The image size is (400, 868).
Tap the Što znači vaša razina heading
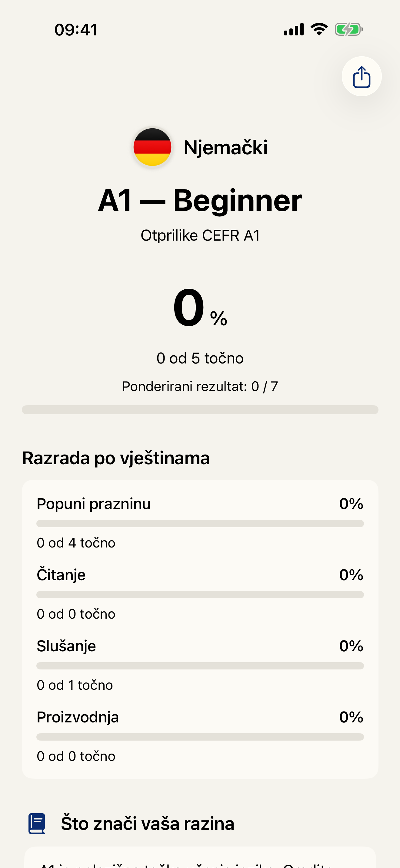(147, 824)
